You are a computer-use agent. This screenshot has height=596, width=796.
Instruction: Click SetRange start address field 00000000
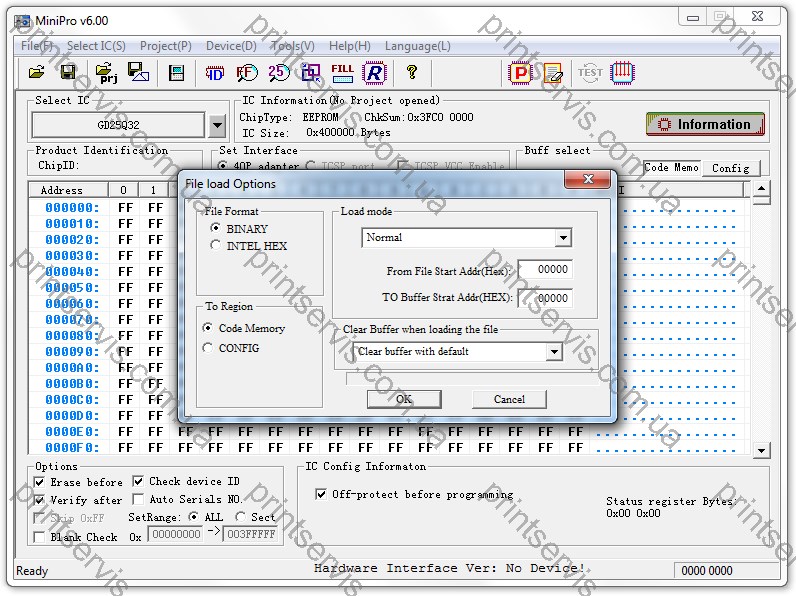(x=176, y=534)
